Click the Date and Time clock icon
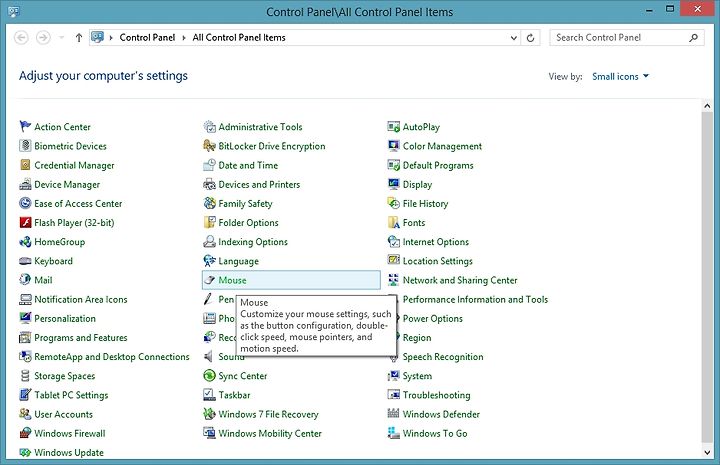 point(209,165)
